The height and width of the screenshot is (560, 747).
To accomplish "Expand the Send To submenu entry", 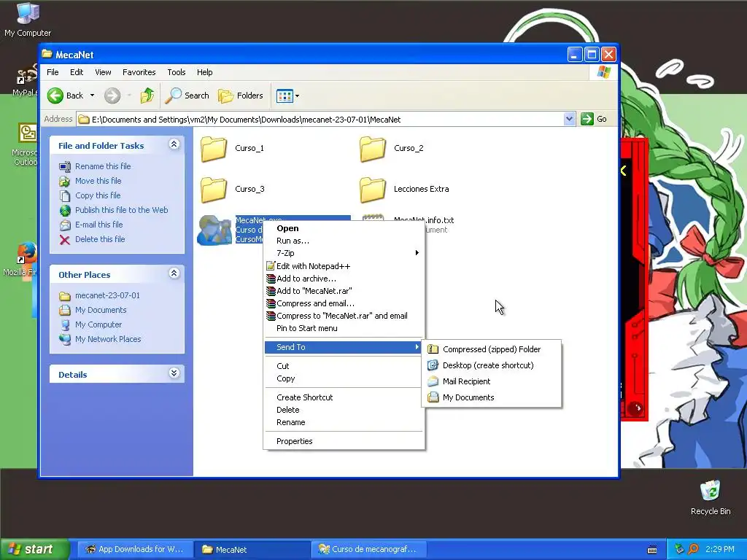I will [344, 347].
